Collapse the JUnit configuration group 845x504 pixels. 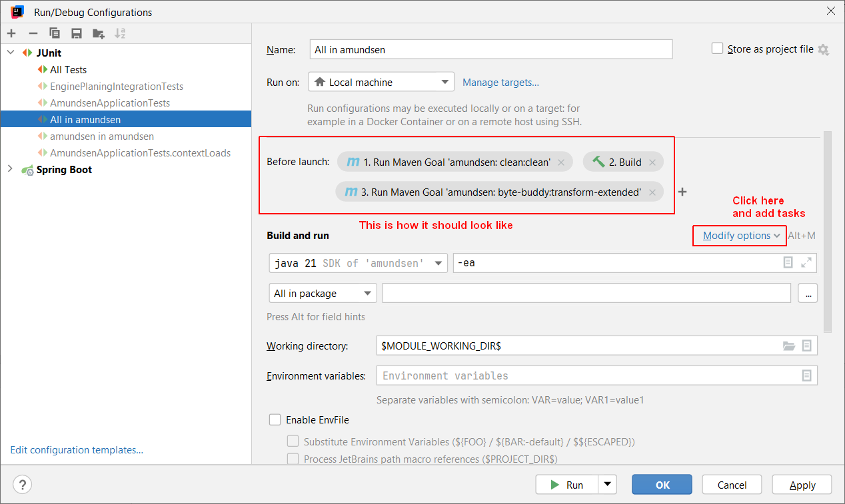point(10,53)
